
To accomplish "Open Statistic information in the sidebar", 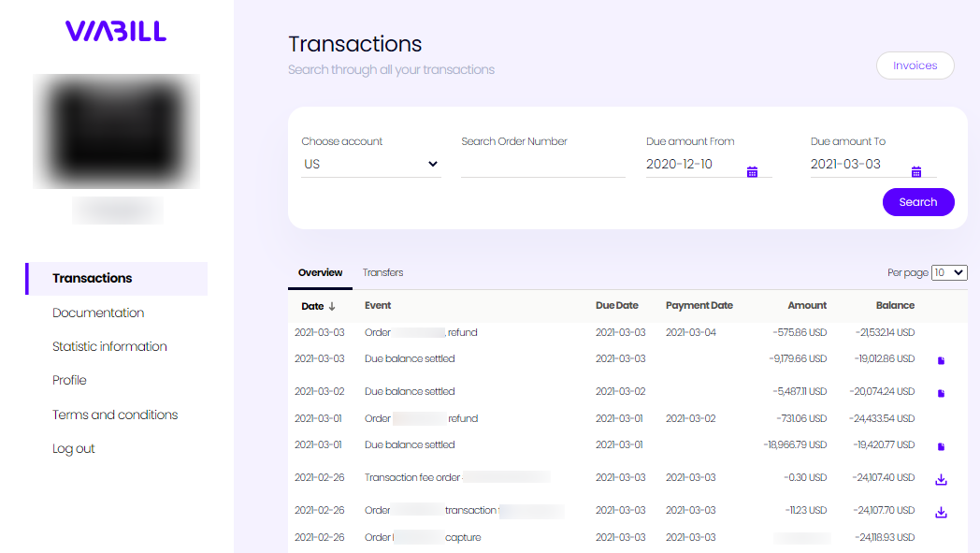I will pyautogui.click(x=110, y=346).
